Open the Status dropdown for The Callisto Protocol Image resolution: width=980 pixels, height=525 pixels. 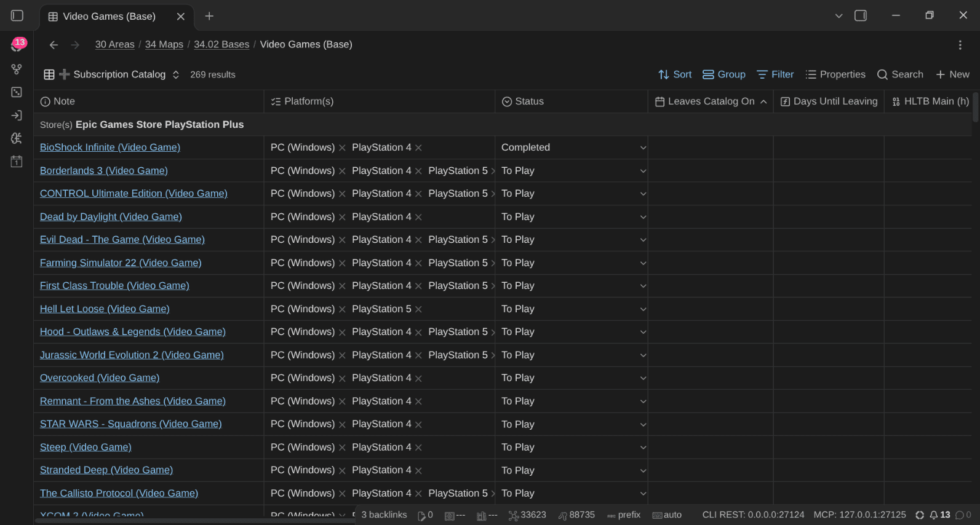click(x=572, y=493)
